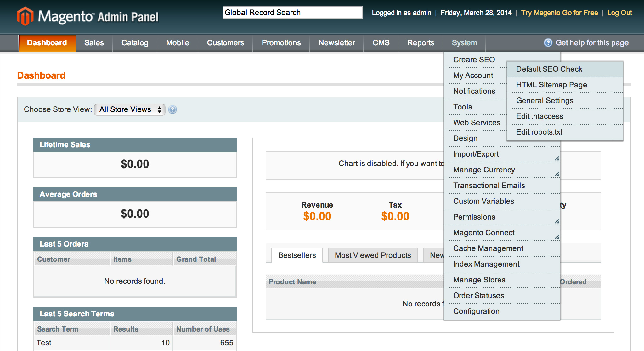This screenshot has width=644, height=351.
Task: Click the Test search term row
Action: point(135,343)
